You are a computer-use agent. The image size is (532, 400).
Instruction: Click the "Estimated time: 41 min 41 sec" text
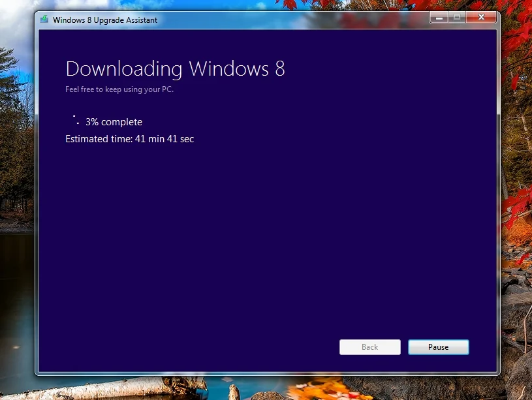coord(130,139)
